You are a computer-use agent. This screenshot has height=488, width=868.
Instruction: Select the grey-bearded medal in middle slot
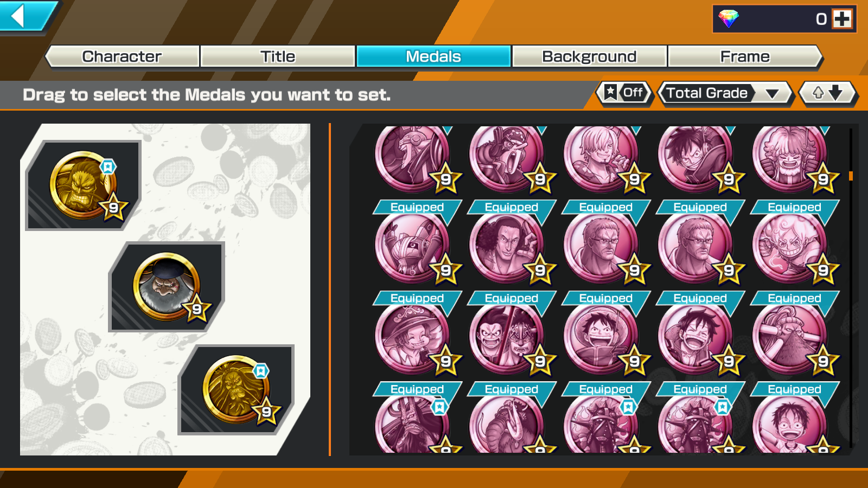[x=167, y=287]
